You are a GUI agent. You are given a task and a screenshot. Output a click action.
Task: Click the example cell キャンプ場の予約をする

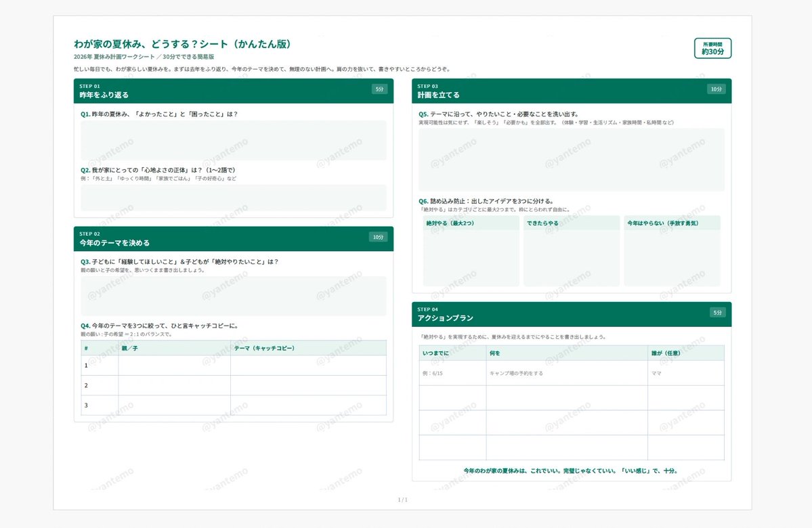567,373
